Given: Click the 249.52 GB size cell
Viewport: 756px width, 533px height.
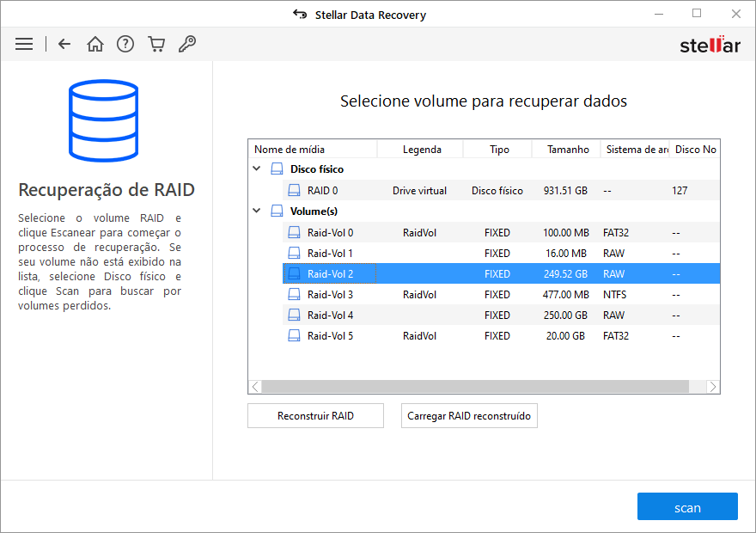Looking at the screenshot, I should [565, 274].
